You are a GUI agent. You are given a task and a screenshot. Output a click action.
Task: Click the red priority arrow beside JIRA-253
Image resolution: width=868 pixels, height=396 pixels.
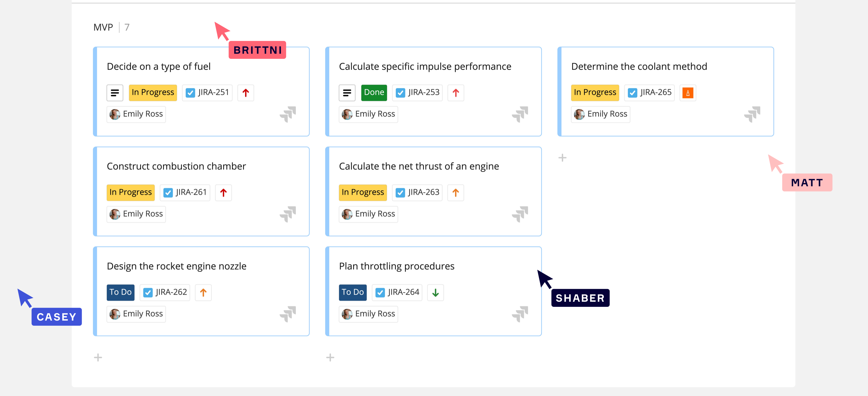tap(456, 93)
